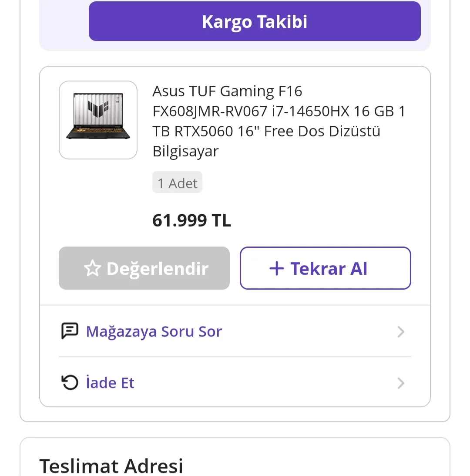470x476 pixels.
Task: Click the FX608JMR-RV067 model text line
Action: pos(209,111)
